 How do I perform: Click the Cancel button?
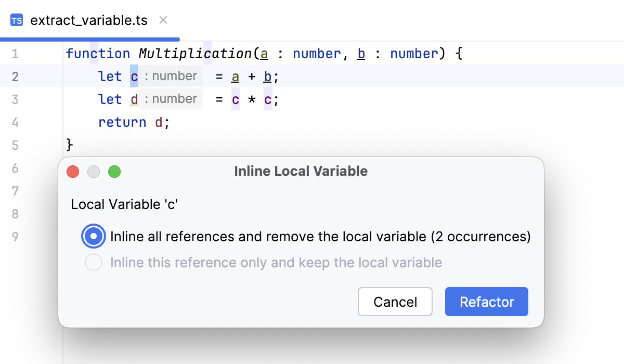tap(395, 302)
